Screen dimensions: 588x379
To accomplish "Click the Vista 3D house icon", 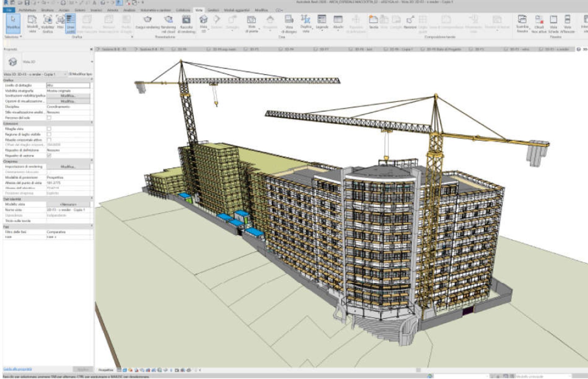I will tap(203, 20).
